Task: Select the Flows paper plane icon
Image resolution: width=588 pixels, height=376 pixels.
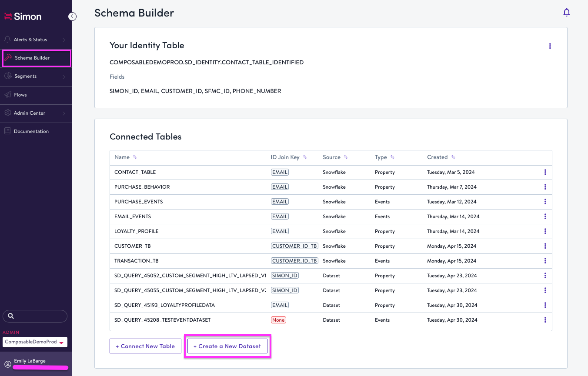Action: 7,95
